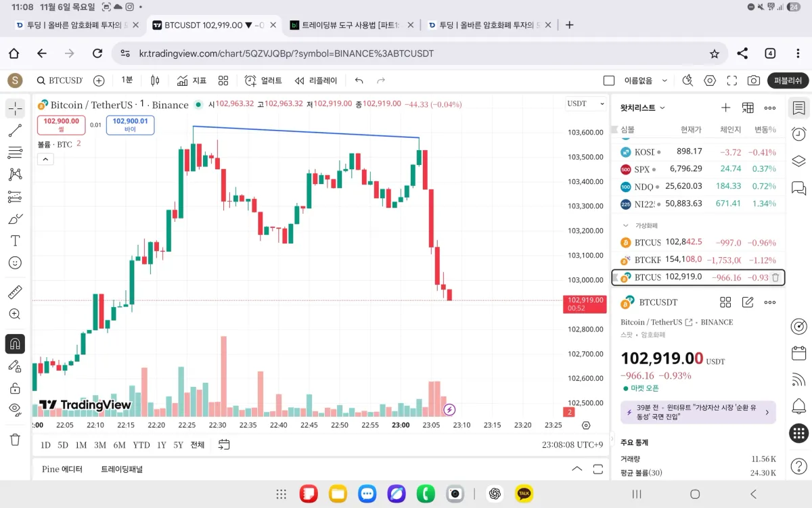Open the Fibonacci and Gann tools
Screen dimensions: 812x508
point(15,152)
